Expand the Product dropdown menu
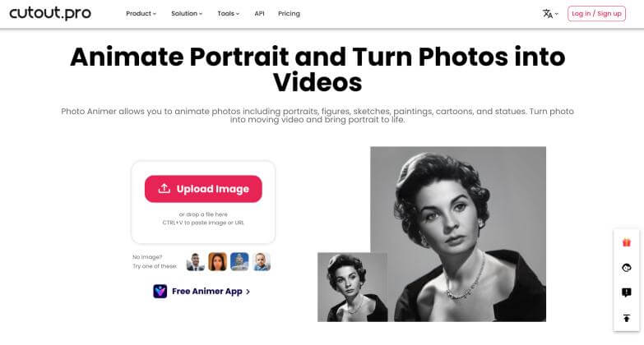The height and width of the screenshot is (345, 644). coord(141,14)
